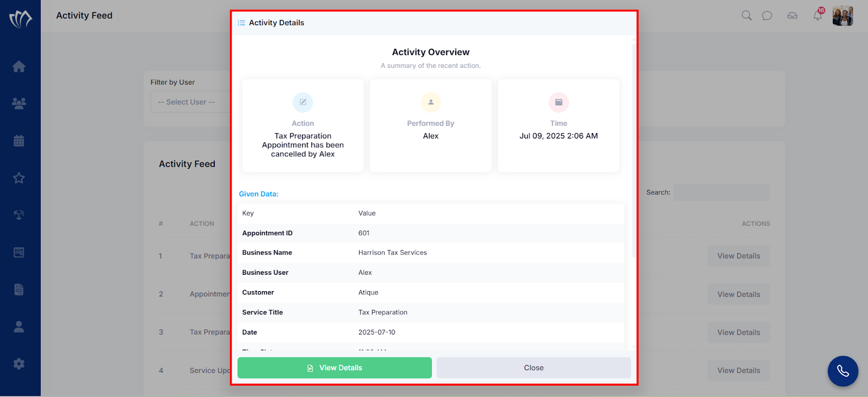868x397 pixels.
Task: Click View Details for activity row 4
Action: (x=739, y=370)
